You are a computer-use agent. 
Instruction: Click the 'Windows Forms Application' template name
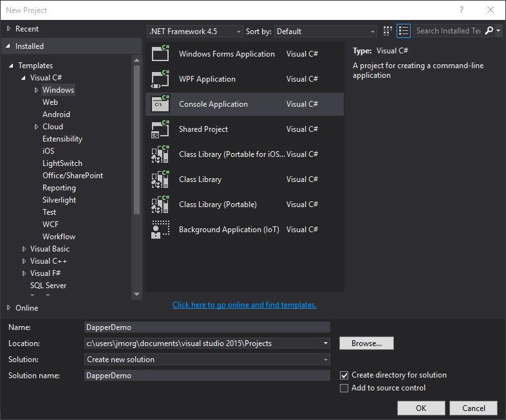(227, 54)
